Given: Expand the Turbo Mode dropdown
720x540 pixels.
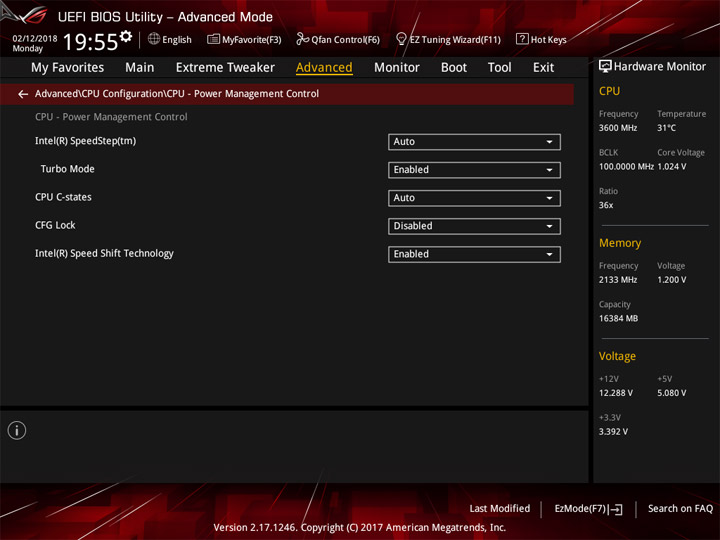Looking at the screenshot, I should (x=474, y=170).
